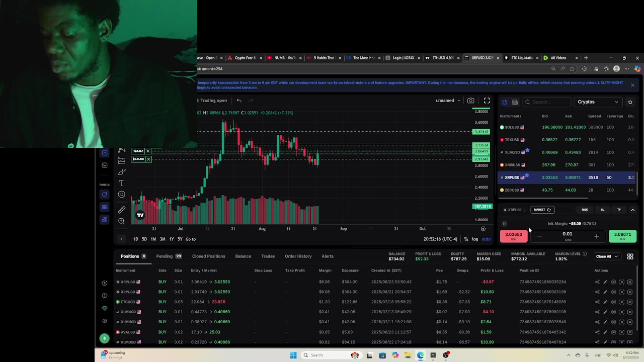The height and width of the screenshot is (362, 644).
Task: Open the Windows Start menu
Action: coord(293,355)
